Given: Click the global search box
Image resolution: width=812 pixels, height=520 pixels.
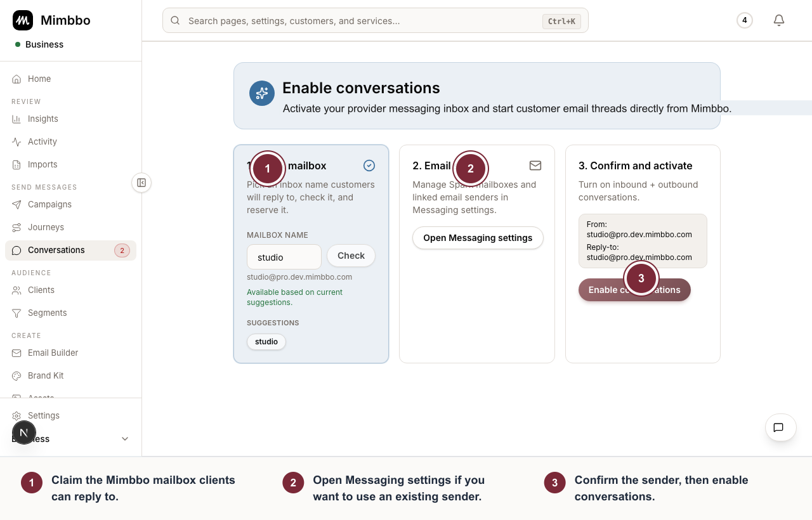Looking at the screenshot, I should pos(376,20).
